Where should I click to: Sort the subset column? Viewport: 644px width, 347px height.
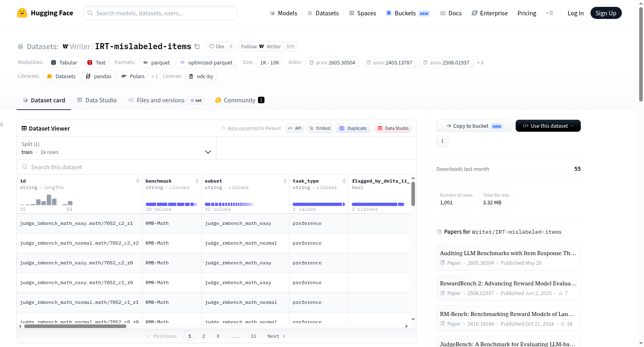point(285,181)
